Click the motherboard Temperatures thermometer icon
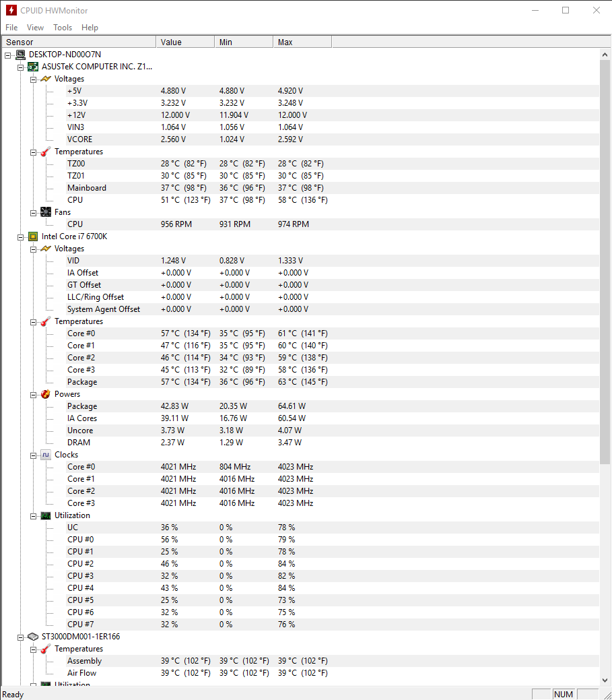612x700 pixels. tap(46, 152)
